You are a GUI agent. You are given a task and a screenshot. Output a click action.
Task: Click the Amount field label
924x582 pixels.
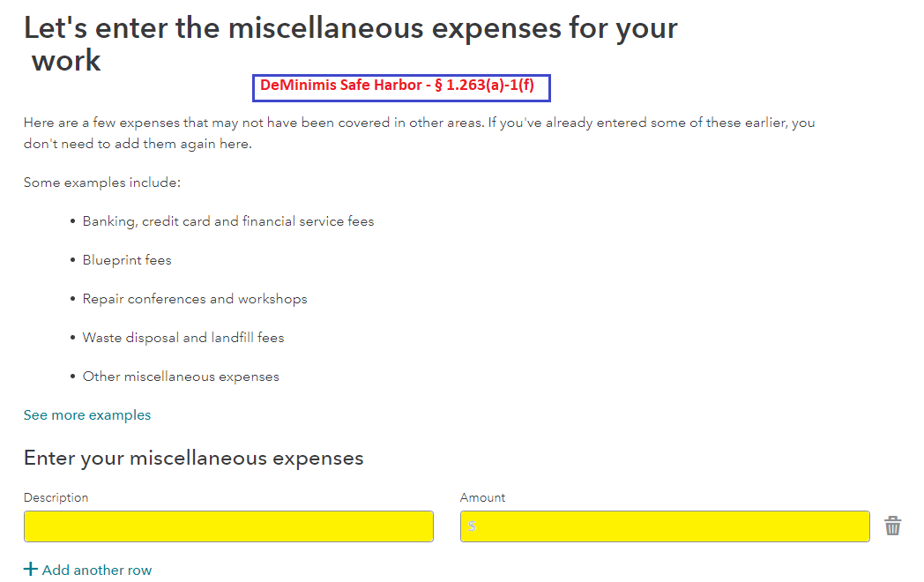[x=482, y=497]
